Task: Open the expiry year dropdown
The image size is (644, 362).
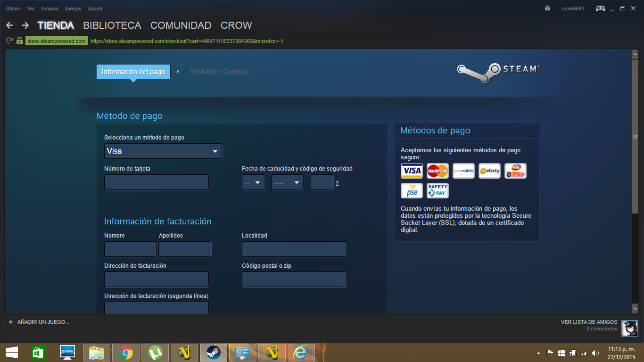Action: pyautogui.click(x=288, y=182)
